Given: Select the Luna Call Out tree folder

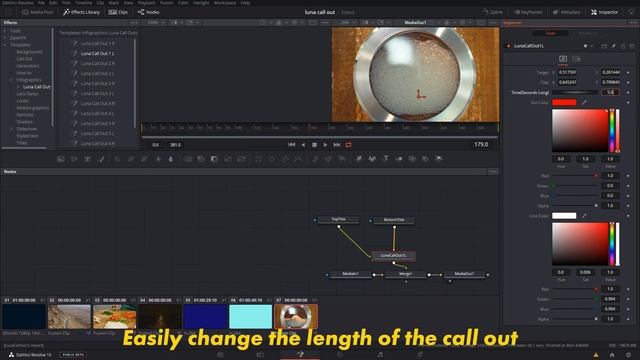Looking at the screenshot, I should point(36,87).
